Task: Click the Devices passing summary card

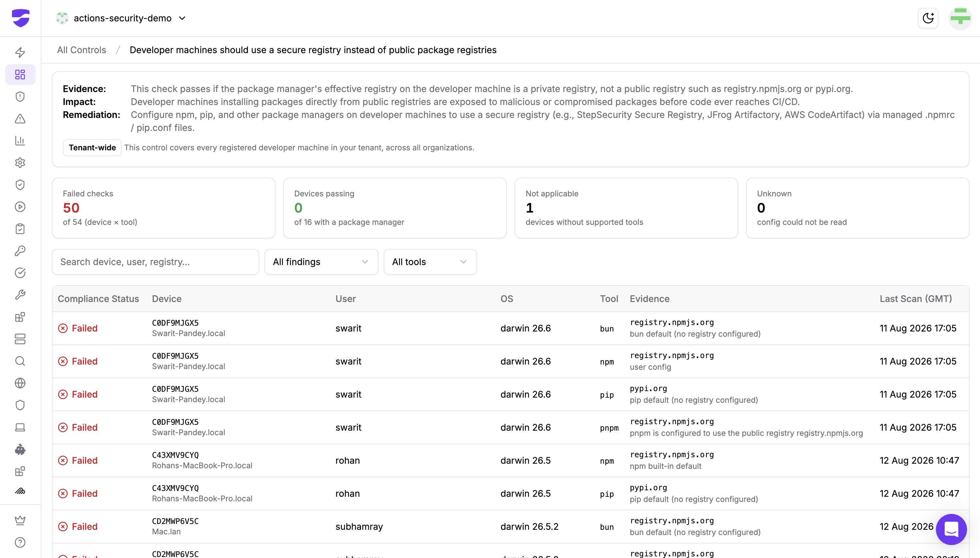Action: [395, 208]
